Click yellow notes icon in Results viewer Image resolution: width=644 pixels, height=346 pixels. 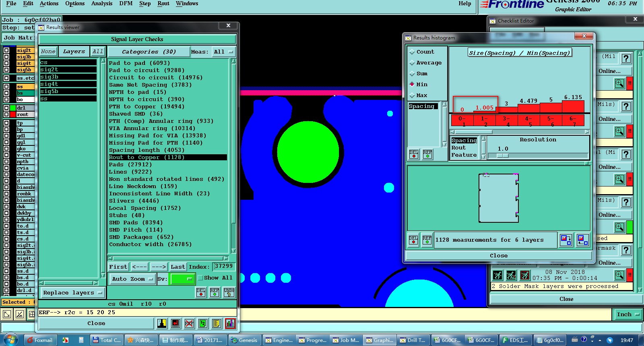(x=217, y=323)
